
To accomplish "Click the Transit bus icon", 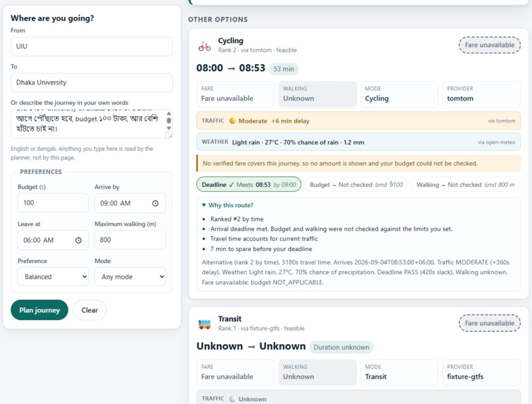I will pyautogui.click(x=205, y=325).
